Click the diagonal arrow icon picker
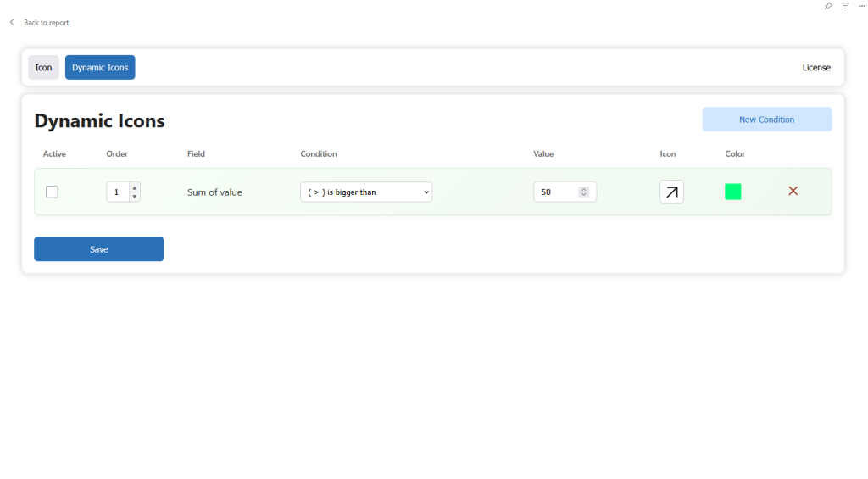The height and width of the screenshot is (479, 868). point(671,192)
